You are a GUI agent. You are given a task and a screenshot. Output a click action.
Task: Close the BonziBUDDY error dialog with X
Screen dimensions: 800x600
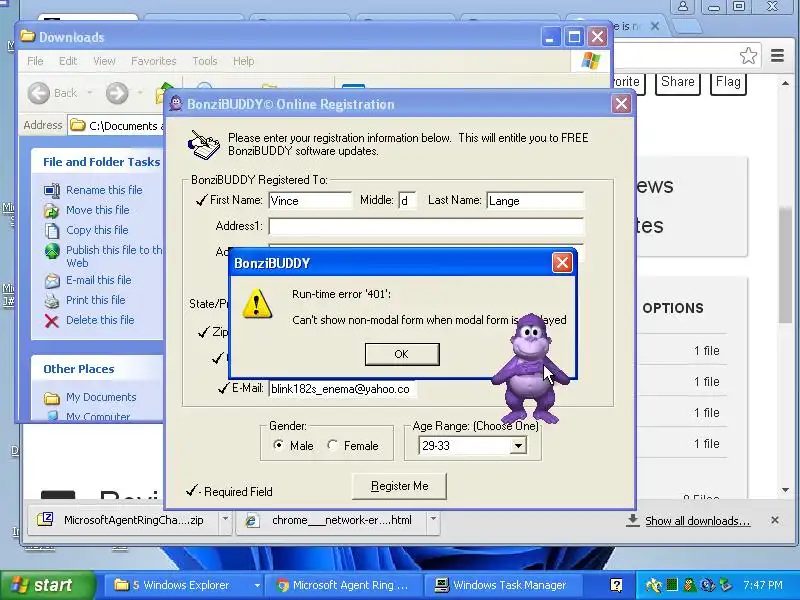point(562,263)
